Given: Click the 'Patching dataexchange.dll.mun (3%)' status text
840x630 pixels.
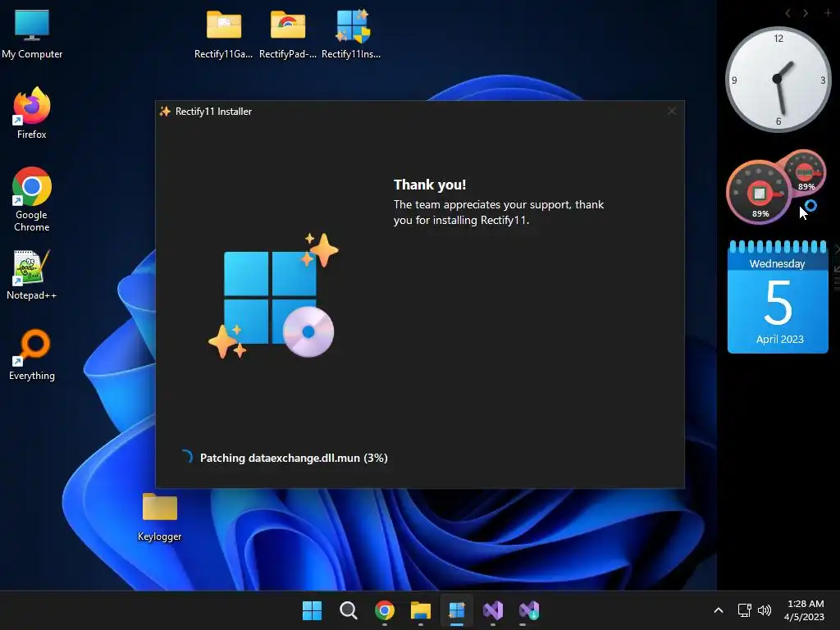Looking at the screenshot, I should click(x=294, y=458).
